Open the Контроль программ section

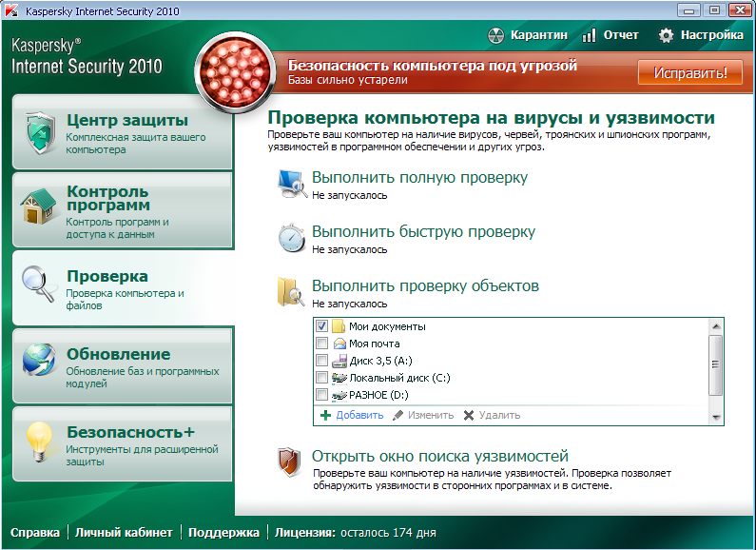(123, 210)
